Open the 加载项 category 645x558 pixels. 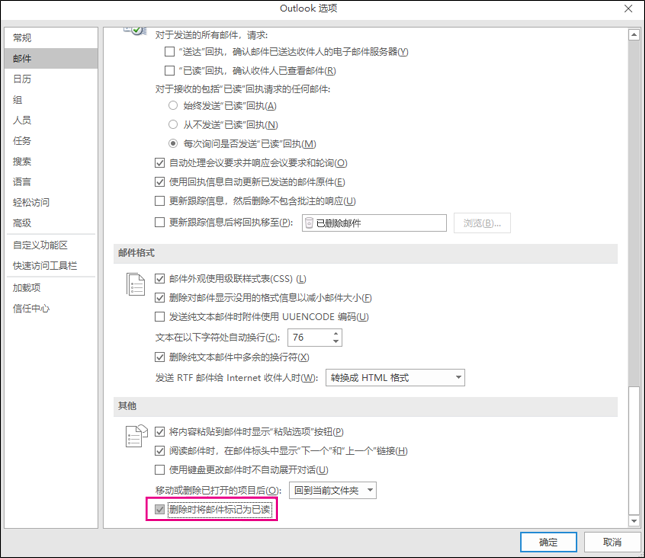click(51, 288)
